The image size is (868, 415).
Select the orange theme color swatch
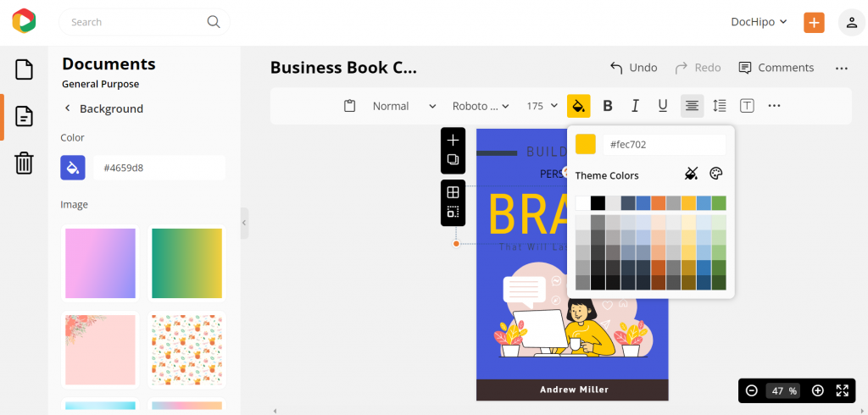(658, 203)
